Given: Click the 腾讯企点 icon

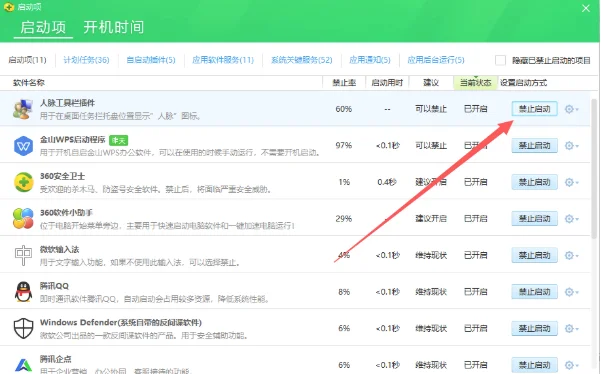Looking at the screenshot, I should 23,365.
